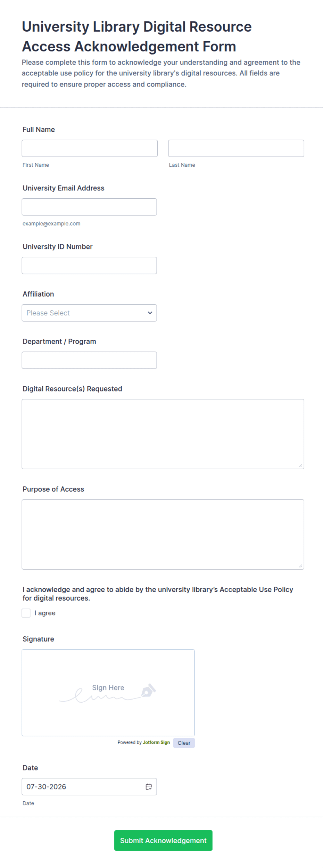
Task: Click the resize handle of Digital Resource(s) Requested box
Action: pyautogui.click(x=300, y=465)
